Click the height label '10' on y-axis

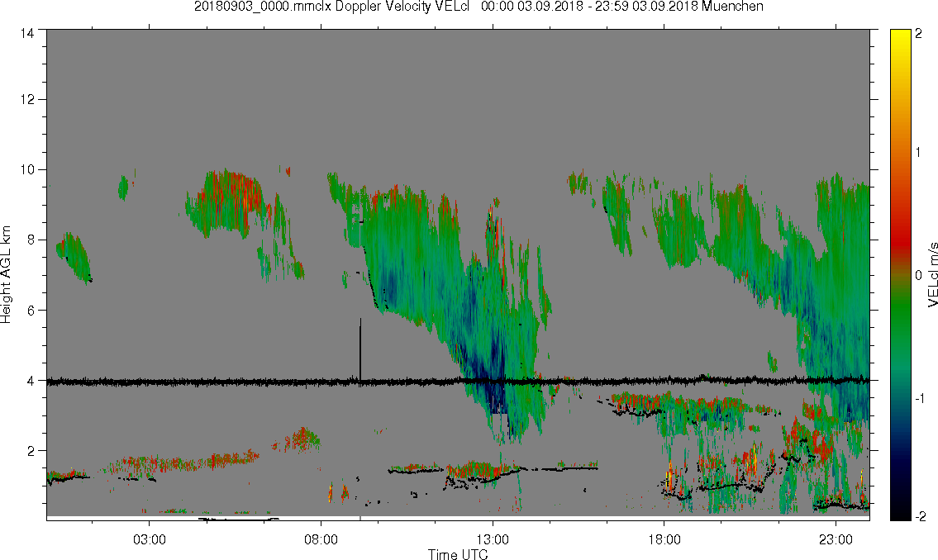coord(27,169)
